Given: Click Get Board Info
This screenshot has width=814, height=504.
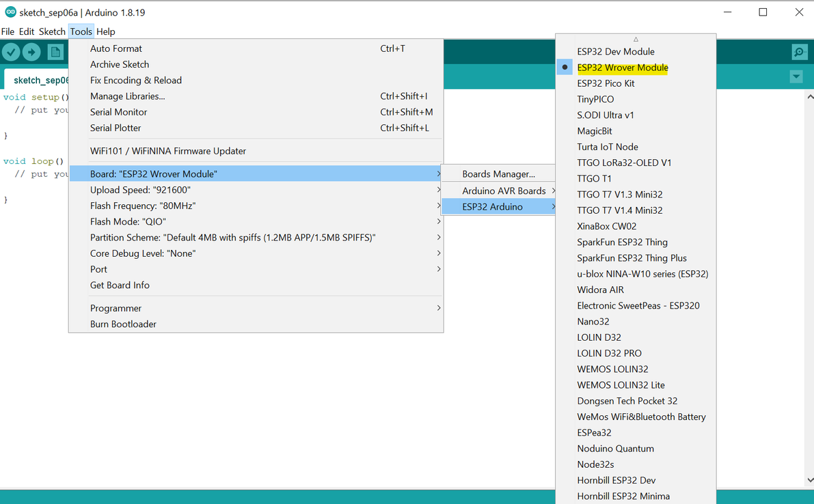Looking at the screenshot, I should click(x=120, y=285).
